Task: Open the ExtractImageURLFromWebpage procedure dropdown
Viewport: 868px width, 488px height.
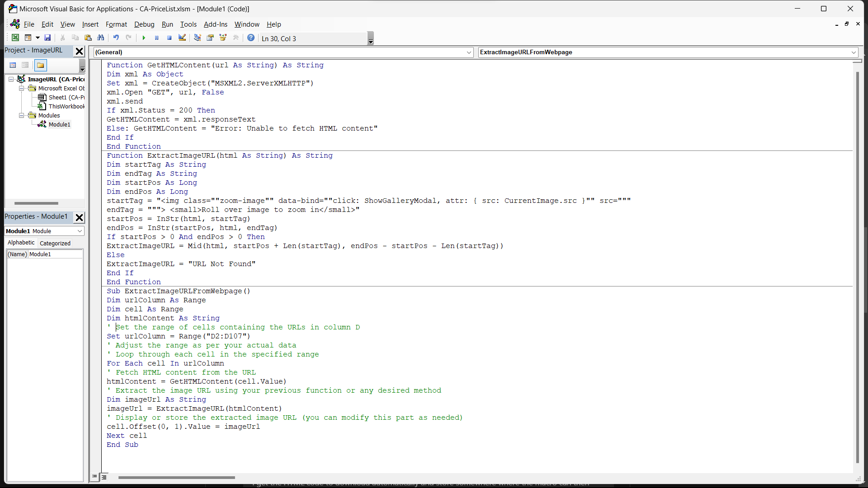Action: pos(854,52)
